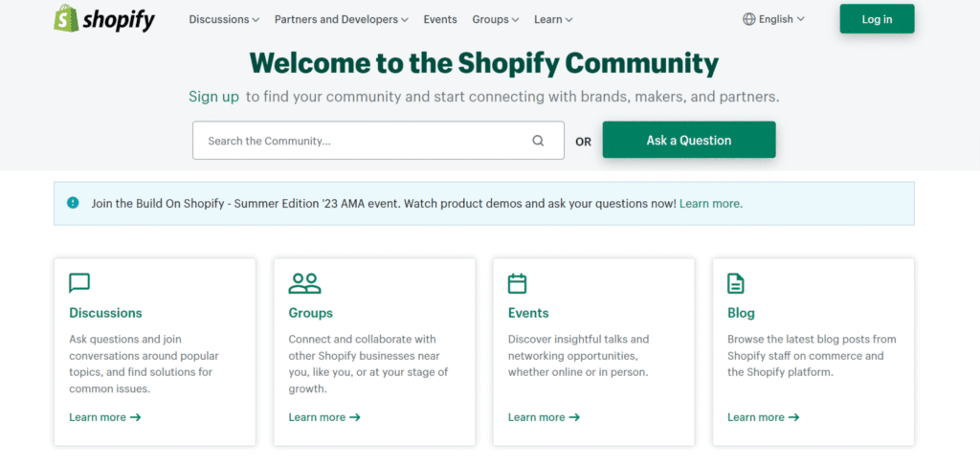The width and height of the screenshot is (980, 466).
Task: Open the Groups dropdown in navigation
Action: (496, 19)
